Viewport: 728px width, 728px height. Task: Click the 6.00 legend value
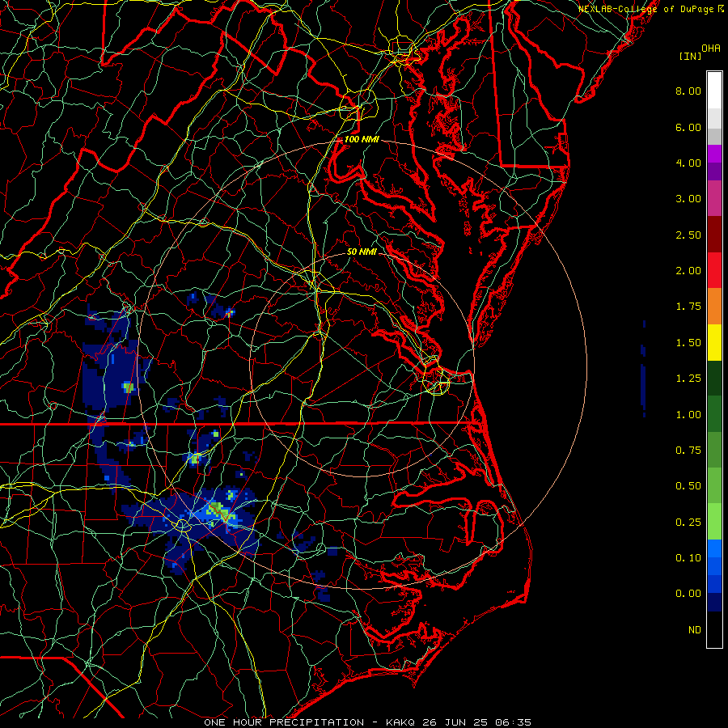(x=688, y=127)
